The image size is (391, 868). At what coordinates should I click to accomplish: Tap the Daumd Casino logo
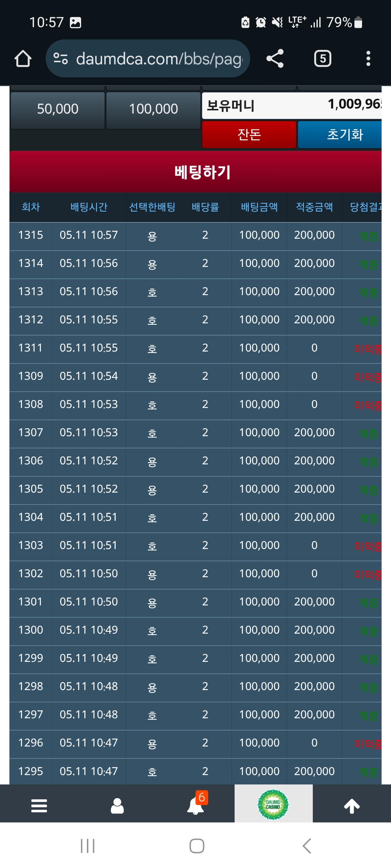(x=273, y=805)
